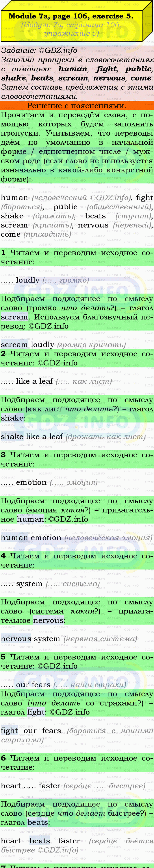
Task: Select the bold word 'public' in the task list
Action: coord(138,69)
